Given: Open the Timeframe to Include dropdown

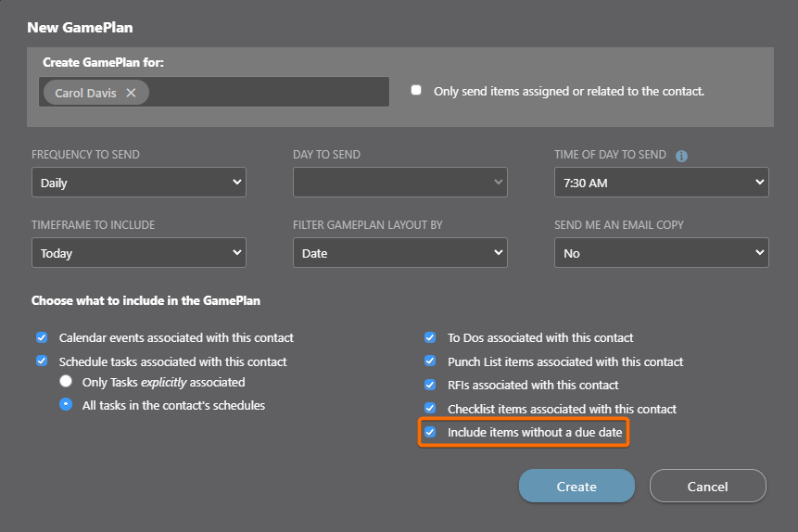Looking at the screenshot, I should [139, 253].
